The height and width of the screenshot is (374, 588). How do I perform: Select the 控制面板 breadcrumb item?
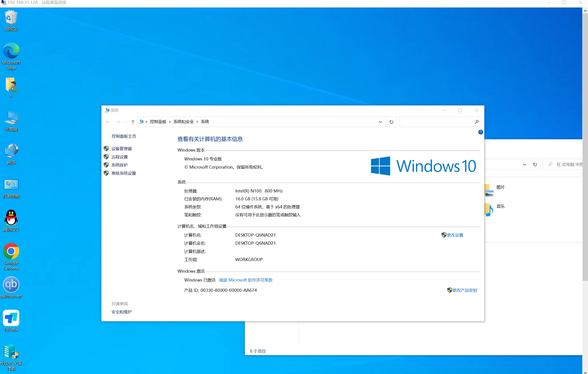pos(158,122)
